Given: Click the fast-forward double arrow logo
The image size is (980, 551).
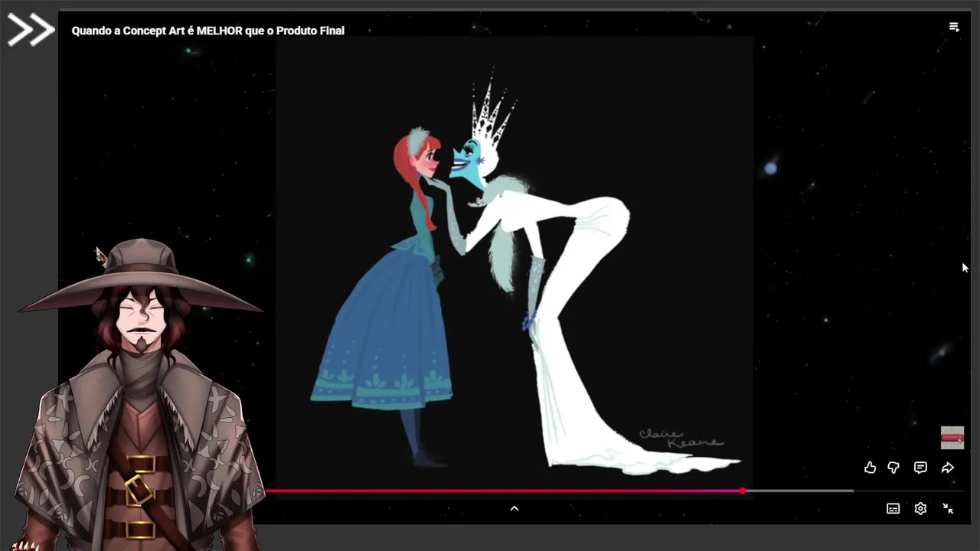Looking at the screenshot, I should pyautogui.click(x=31, y=31).
